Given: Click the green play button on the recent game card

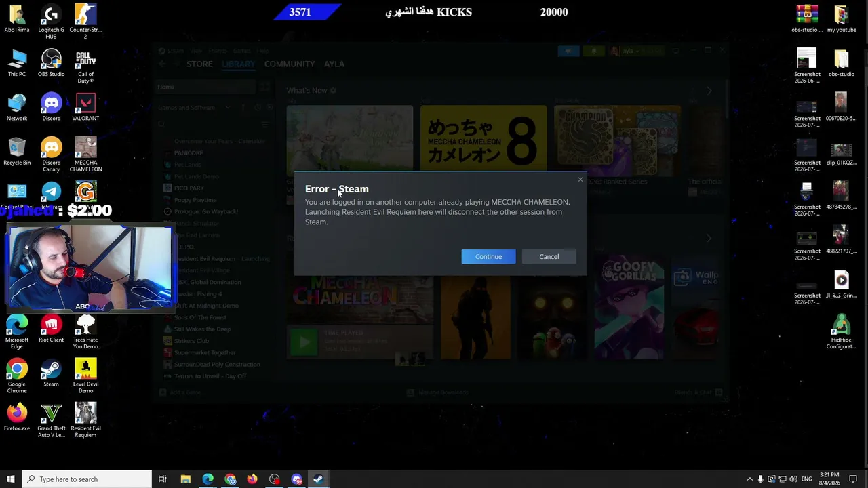Looking at the screenshot, I should tap(304, 342).
